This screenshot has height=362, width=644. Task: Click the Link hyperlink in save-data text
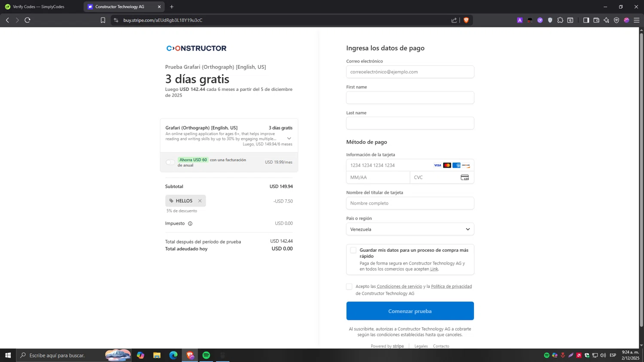(434, 269)
